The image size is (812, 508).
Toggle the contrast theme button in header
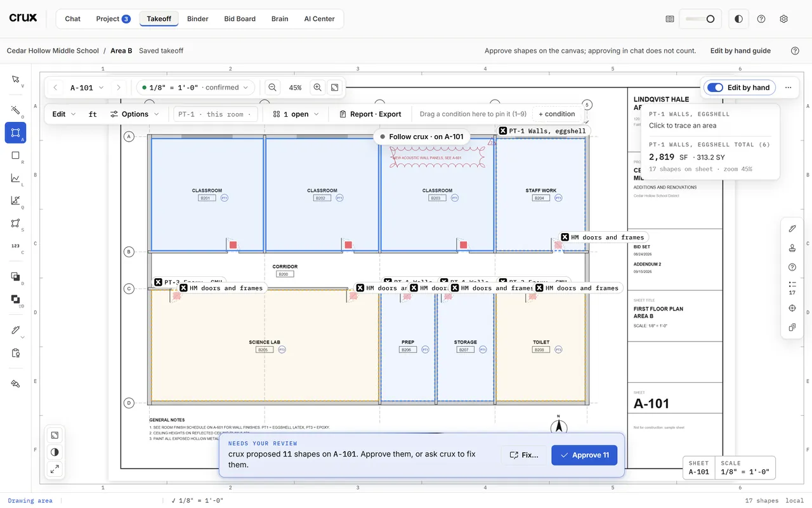[738, 19]
